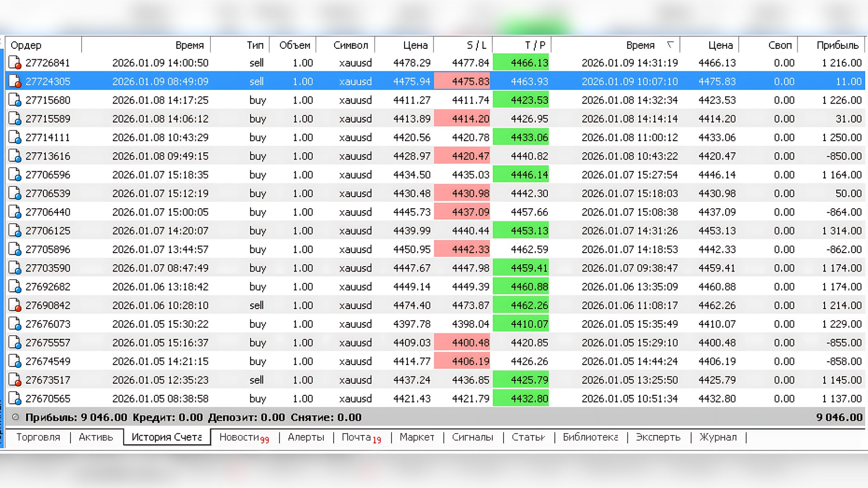This screenshot has width=868, height=488.
Task: Click the buy order icon for 27706596
Action: (15, 174)
